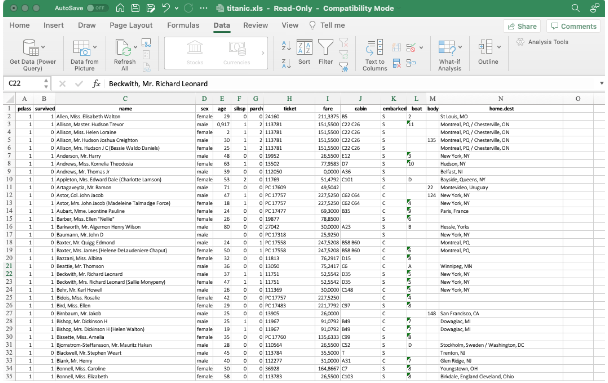The height and width of the screenshot is (383, 608).
Task: Open Queries & Connections icon beside Refresh All
Action: point(146,43)
